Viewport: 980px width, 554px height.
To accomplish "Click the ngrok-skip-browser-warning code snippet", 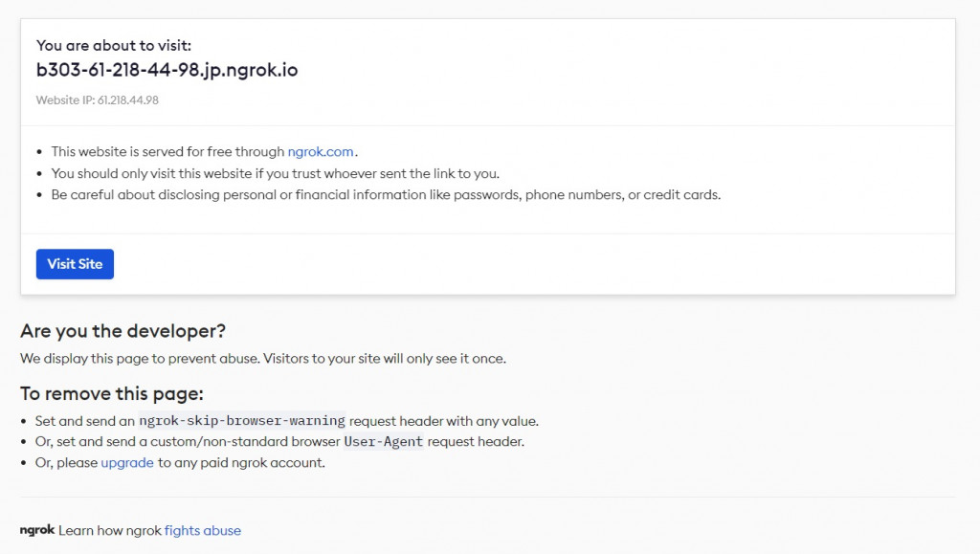I will tap(241, 421).
